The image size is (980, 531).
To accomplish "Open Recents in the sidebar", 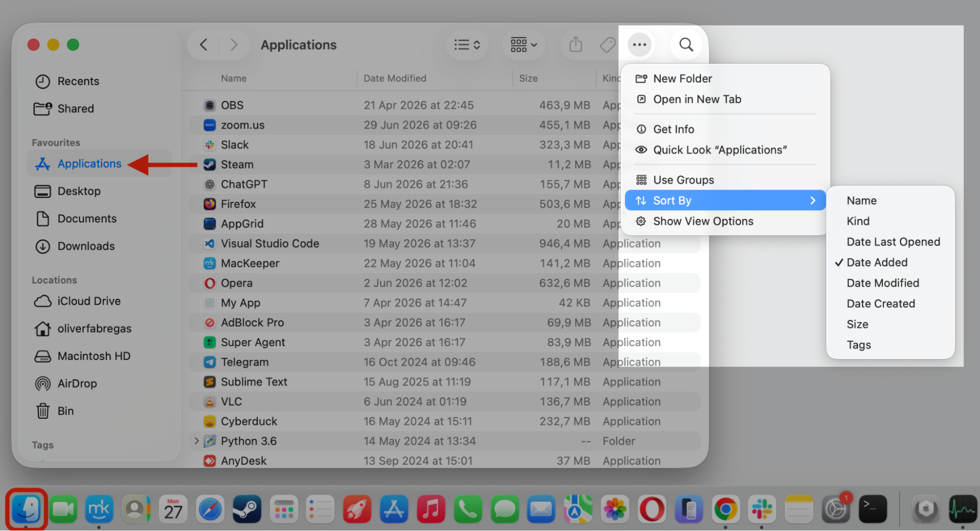I will [x=100, y=81].
